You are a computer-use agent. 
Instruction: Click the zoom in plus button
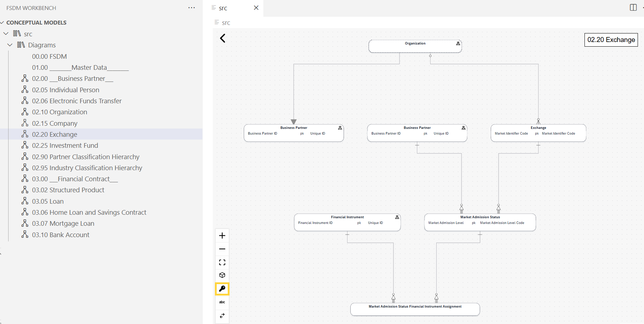222,236
